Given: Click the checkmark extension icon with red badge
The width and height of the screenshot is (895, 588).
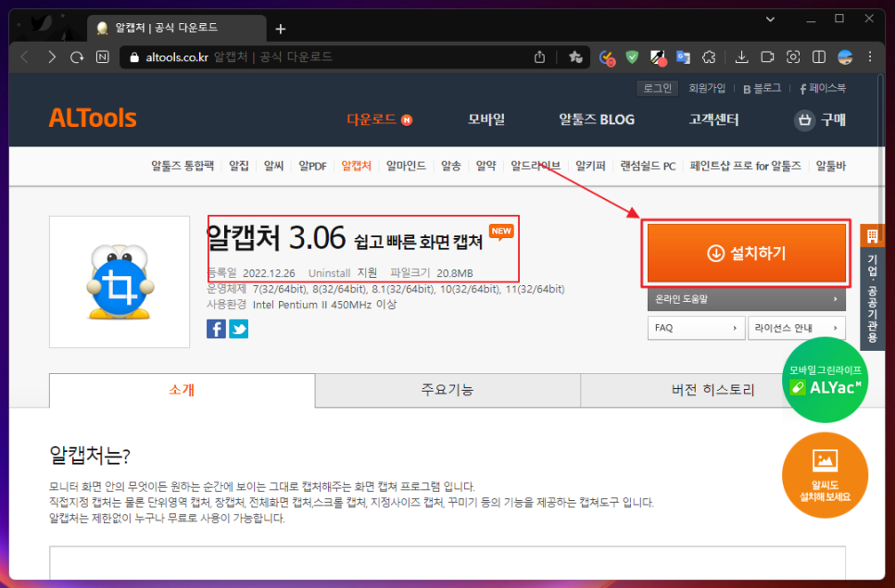Looking at the screenshot, I should [607, 57].
